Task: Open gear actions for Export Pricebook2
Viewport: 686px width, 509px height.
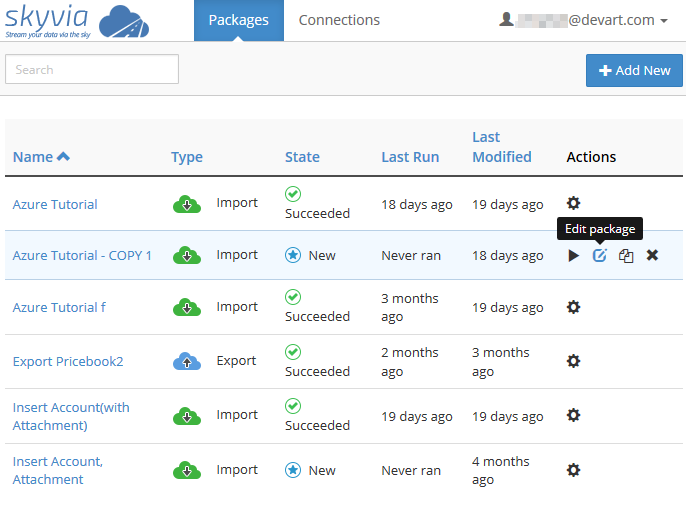Action: pos(573,362)
